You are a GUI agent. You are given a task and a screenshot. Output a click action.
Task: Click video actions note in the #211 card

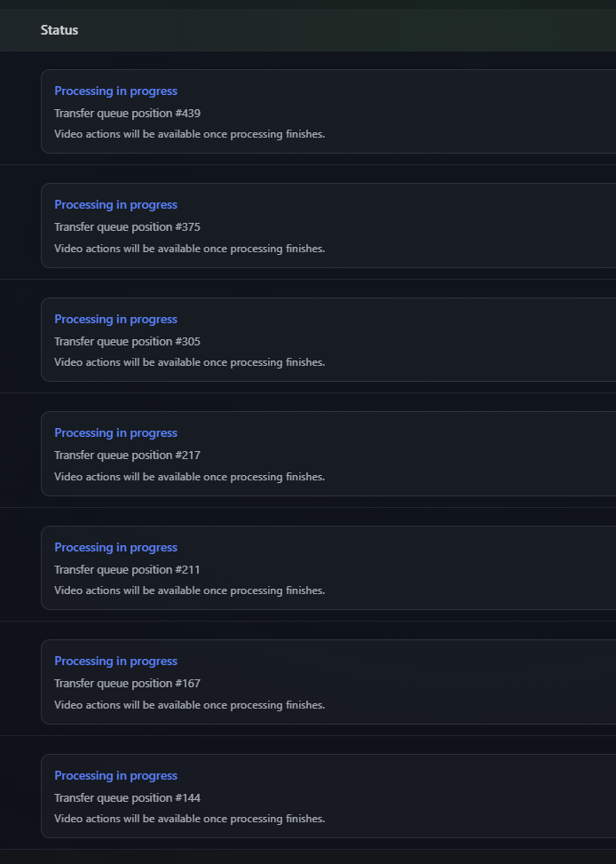(x=190, y=591)
